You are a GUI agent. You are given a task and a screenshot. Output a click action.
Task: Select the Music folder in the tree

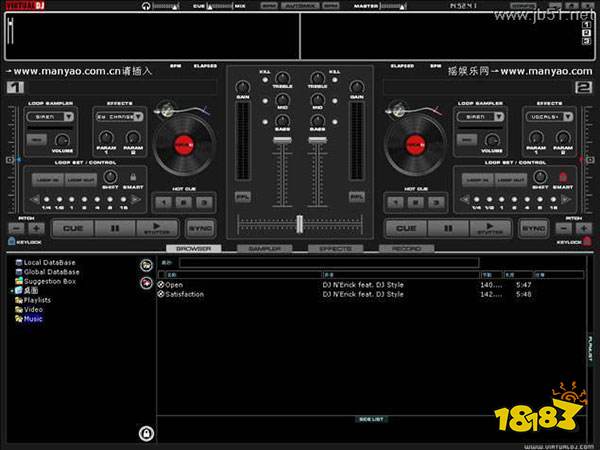[33, 319]
